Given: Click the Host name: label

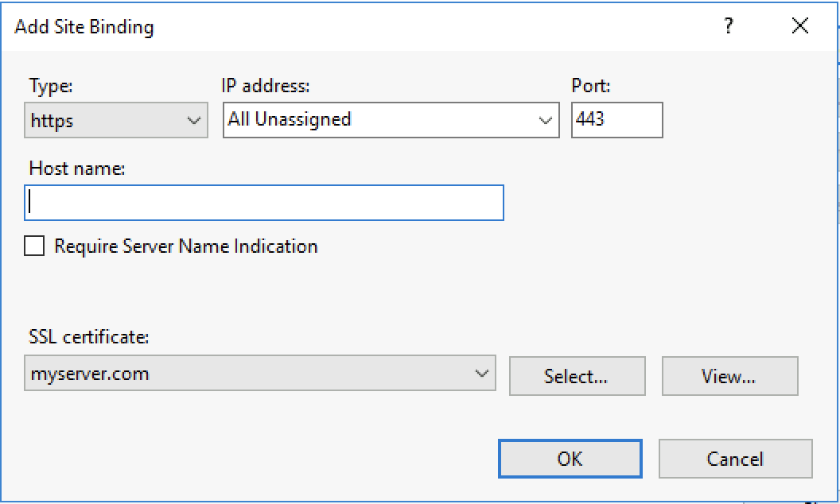Looking at the screenshot, I should pos(77,168).
